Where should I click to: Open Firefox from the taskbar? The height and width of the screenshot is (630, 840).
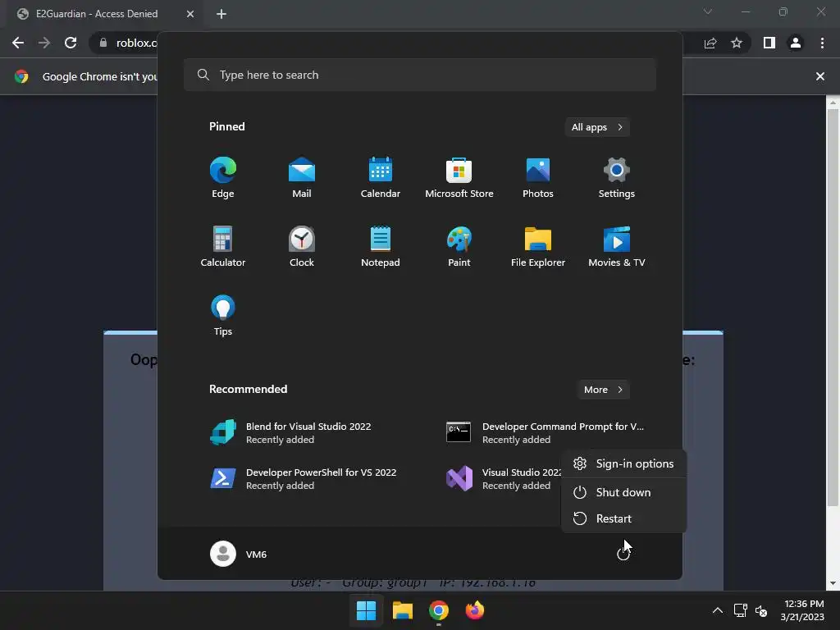click(475, 610)
